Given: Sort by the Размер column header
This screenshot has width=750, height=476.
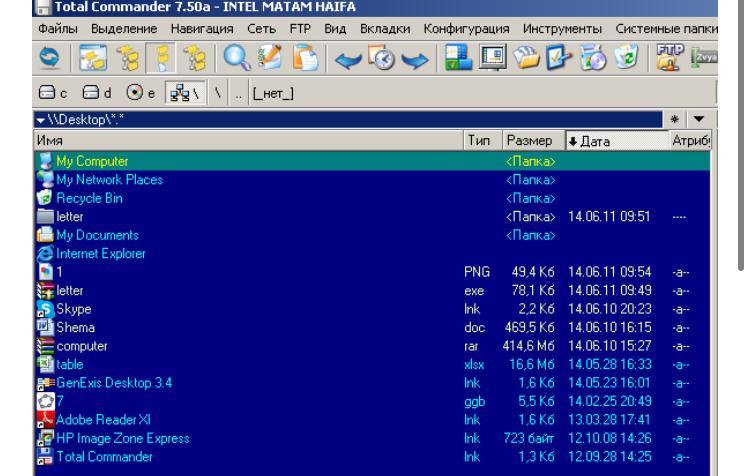Looking at the screenshot, I should pos(533,141).
